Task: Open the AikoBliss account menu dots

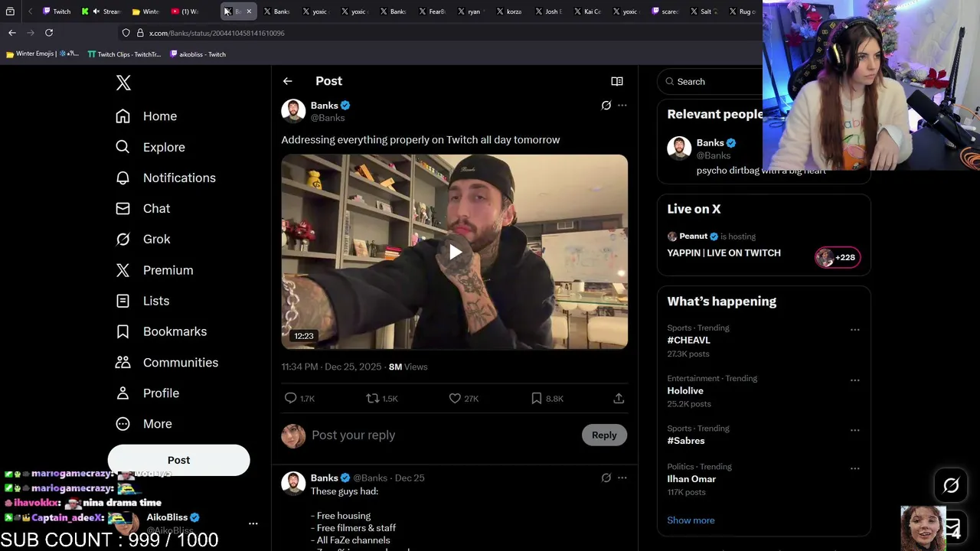Action: (253, 523)
